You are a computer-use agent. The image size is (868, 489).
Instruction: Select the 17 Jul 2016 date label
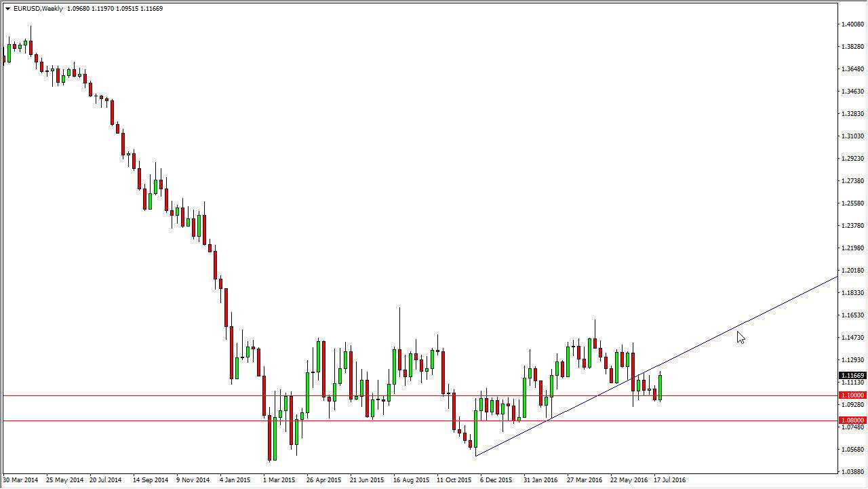pyautogui.click(x=668, y=480)
